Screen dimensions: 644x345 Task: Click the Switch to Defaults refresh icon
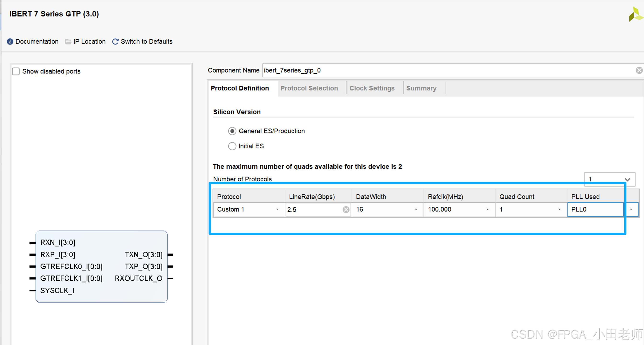115,41
